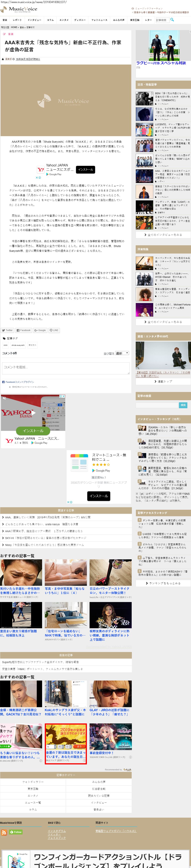Open the インスタグラム footer link

57,831
